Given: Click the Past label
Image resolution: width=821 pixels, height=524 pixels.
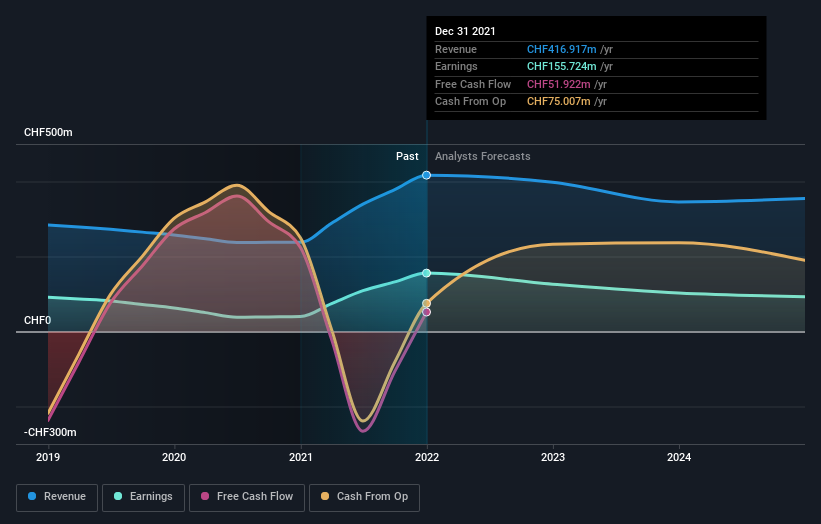Looking at the screenshot, I should [x=407, y=157].
